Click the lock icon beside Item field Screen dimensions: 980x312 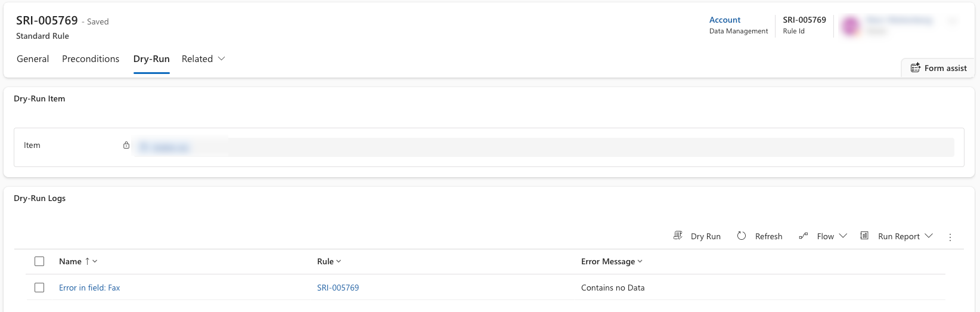click(x=126, y=145)
